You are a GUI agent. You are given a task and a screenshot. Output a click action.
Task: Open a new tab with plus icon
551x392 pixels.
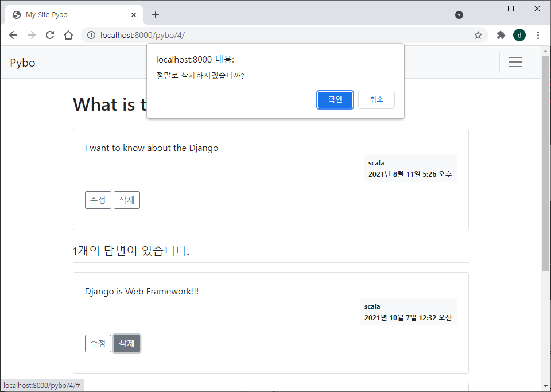point(156,15)
